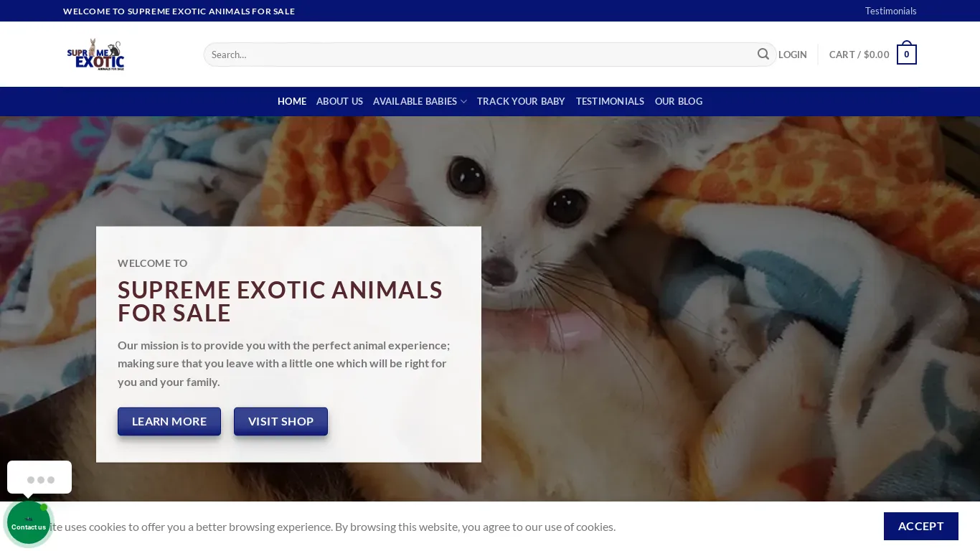The height and width of the screenshot is (551, 980).
Task: Click the search magnifier icon
Action: pos(763,55)
